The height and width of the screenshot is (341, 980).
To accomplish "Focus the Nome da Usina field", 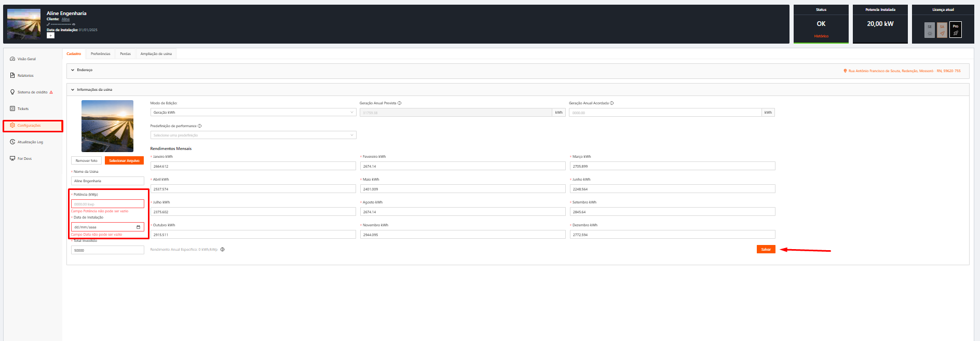I will pyautogui.click(x=107, y=181).
